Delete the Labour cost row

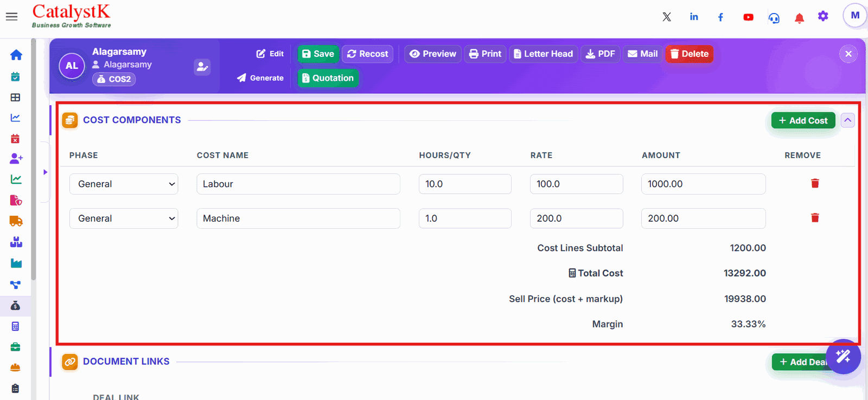[815, 183]
